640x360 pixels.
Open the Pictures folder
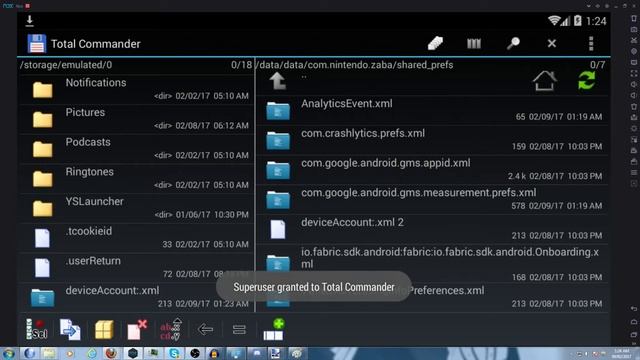tap(136, 119)
